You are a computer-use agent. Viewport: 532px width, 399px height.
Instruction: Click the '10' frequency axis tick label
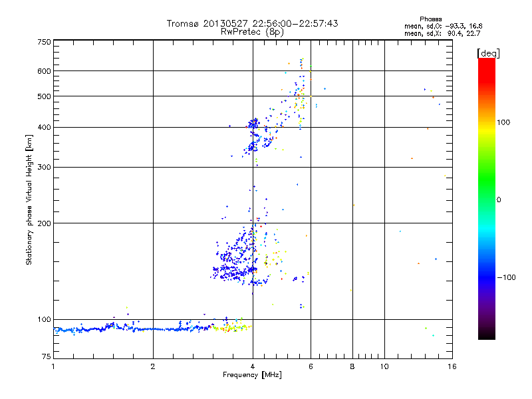click(384, 366)
